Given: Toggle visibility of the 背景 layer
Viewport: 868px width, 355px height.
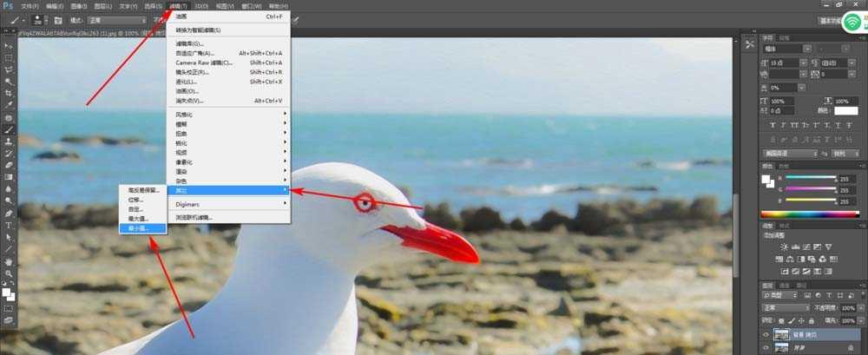Looking at the screenshot, I should 766,348.
